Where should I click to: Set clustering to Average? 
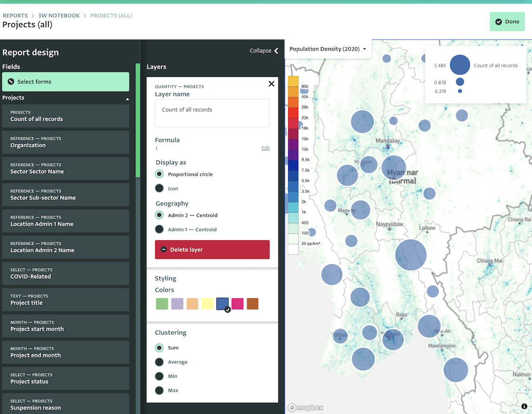159,362
